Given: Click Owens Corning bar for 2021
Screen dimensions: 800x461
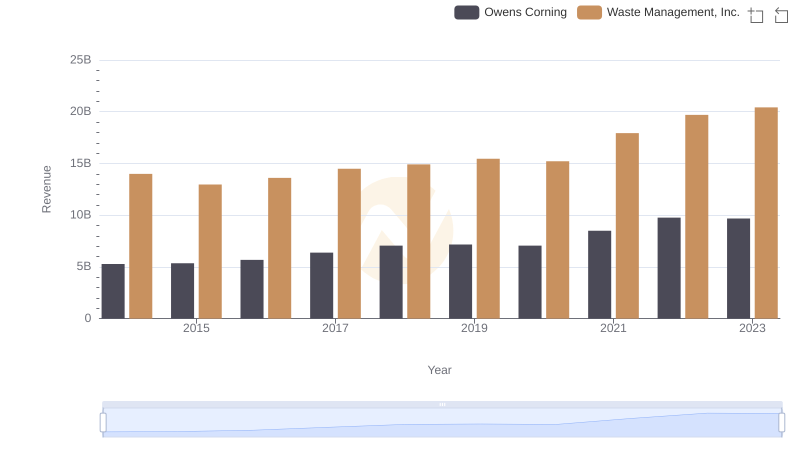Looking at the screenshot, I should pyautogui.click(x=599, y=274).
